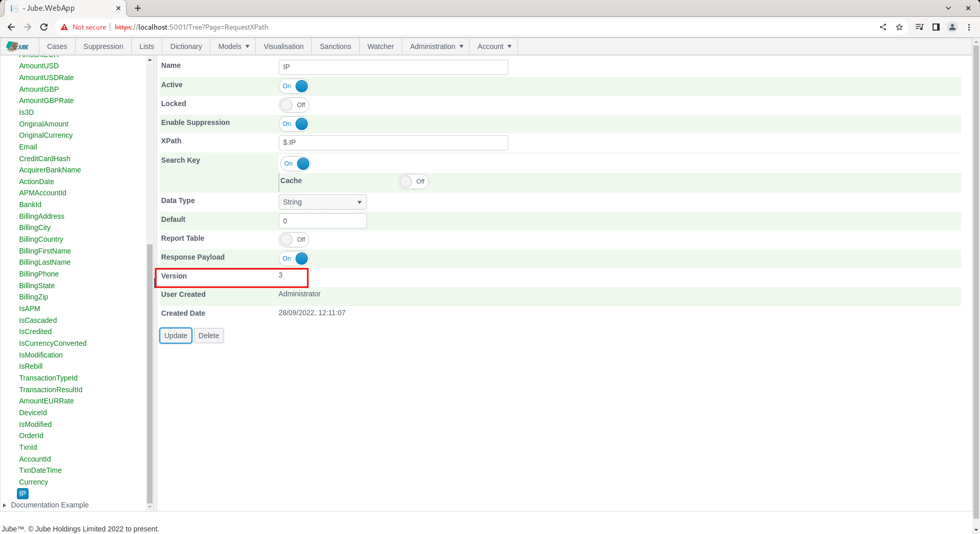
Task: Open the Sanctions menu item
Action: pyautogui.click(x=335, y=46)
